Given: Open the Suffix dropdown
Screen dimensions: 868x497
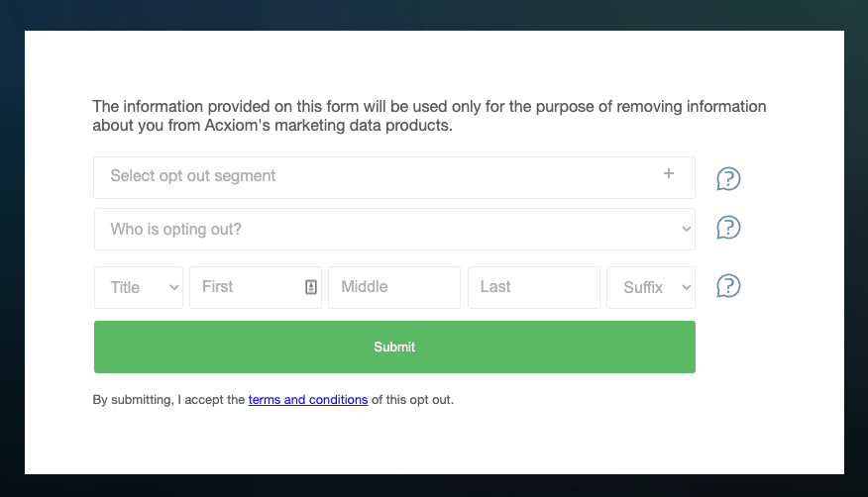Looking at the screenshot, I should [651, 287].
